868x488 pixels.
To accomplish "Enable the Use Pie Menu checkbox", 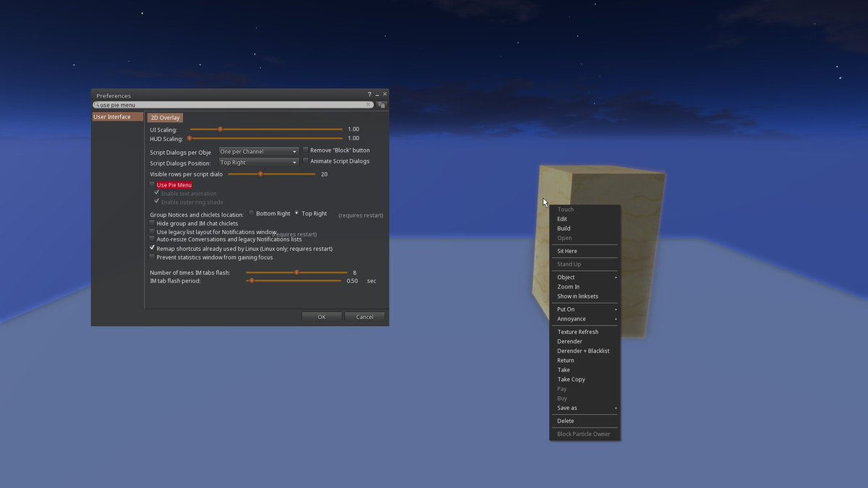I will pyautogui.click(x=152, y=185).
